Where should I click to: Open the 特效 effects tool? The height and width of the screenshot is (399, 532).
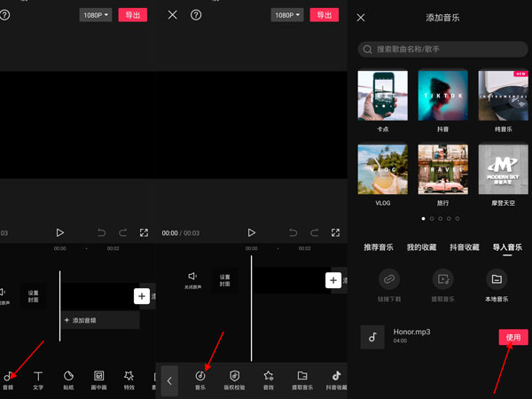[129, 380]
